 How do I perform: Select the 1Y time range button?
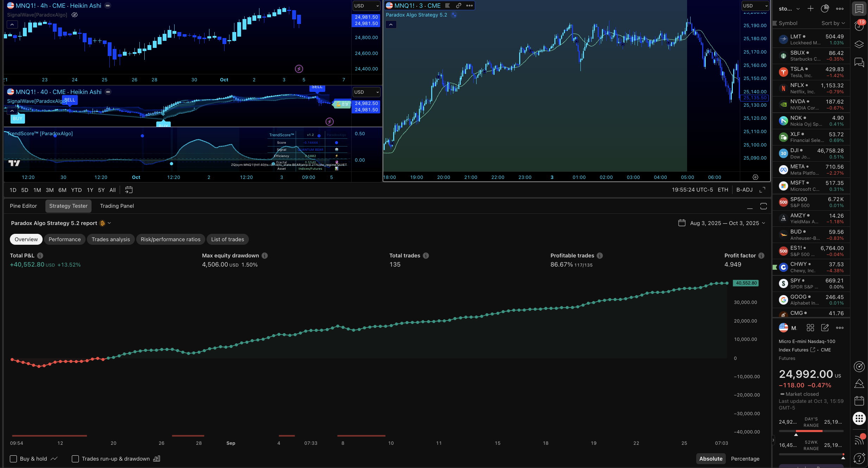(90, 190)
